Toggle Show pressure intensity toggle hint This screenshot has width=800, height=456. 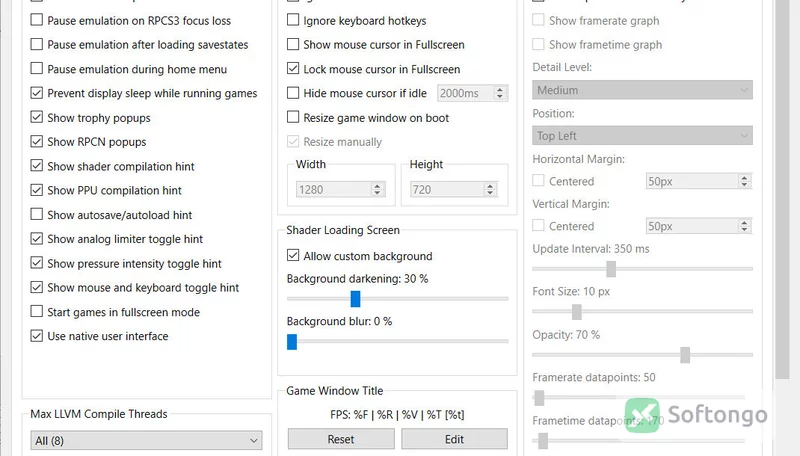pos(36,263)
